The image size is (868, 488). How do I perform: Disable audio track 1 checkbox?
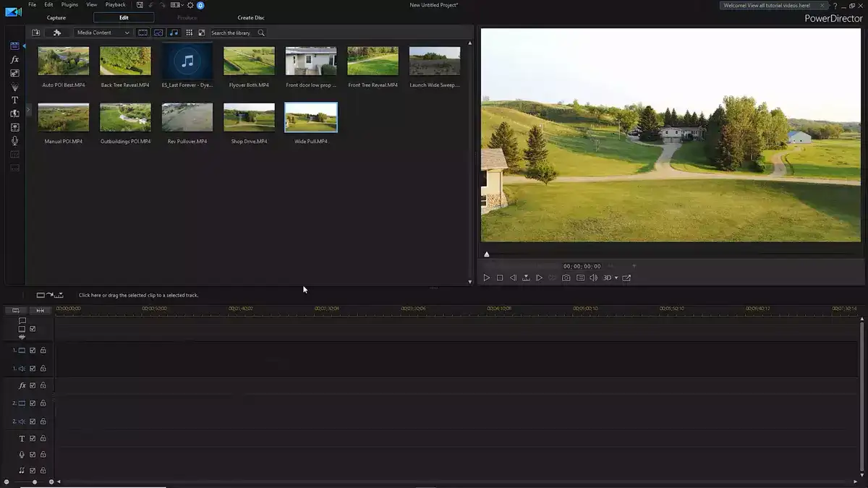[x=33, y=369]
